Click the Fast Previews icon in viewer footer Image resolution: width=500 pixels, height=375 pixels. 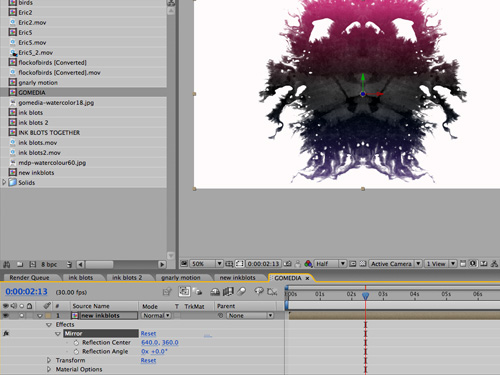[473, 264]
